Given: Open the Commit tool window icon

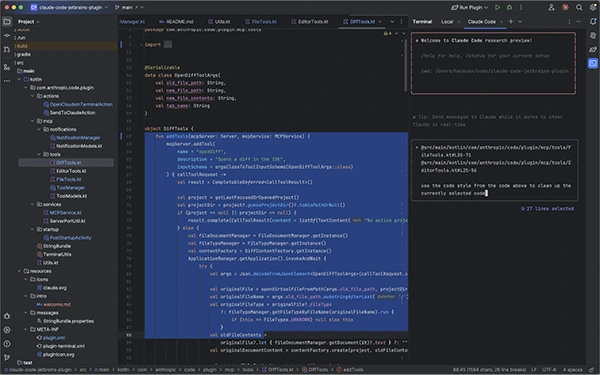Looking at the screenshot, I should (x=7, y=36).
